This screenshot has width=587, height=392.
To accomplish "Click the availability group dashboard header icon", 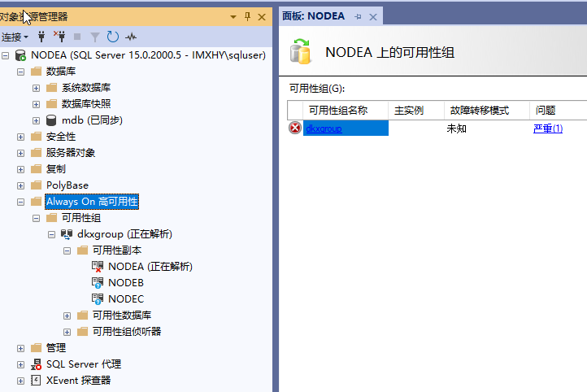I will 301,52.
